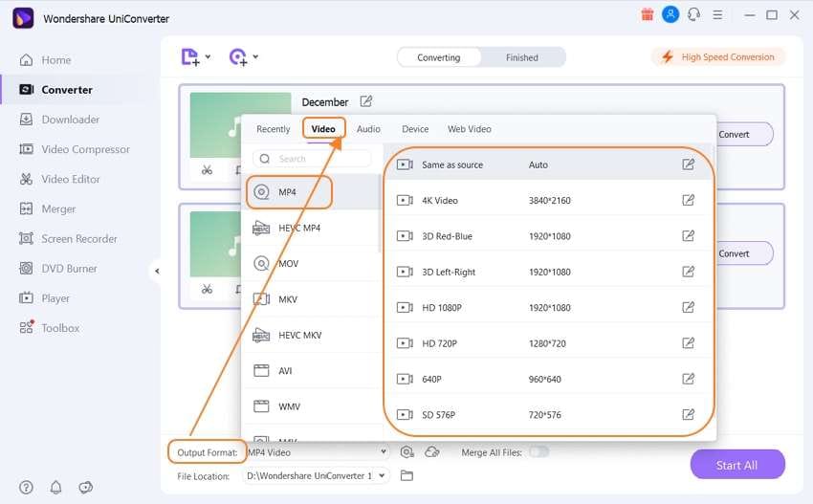Toggle Merge All Files switch
Image resolution: width=813 pixels, height=504 pixels.
(539, 452)
